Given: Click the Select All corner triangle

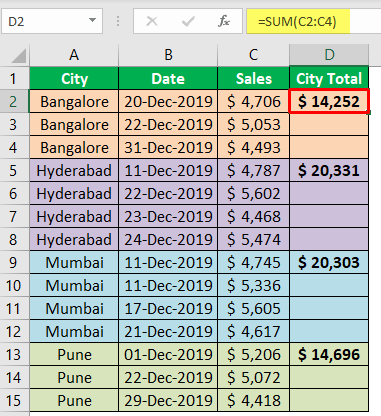Looking at the screenshot, I should (x=19, y=56).
